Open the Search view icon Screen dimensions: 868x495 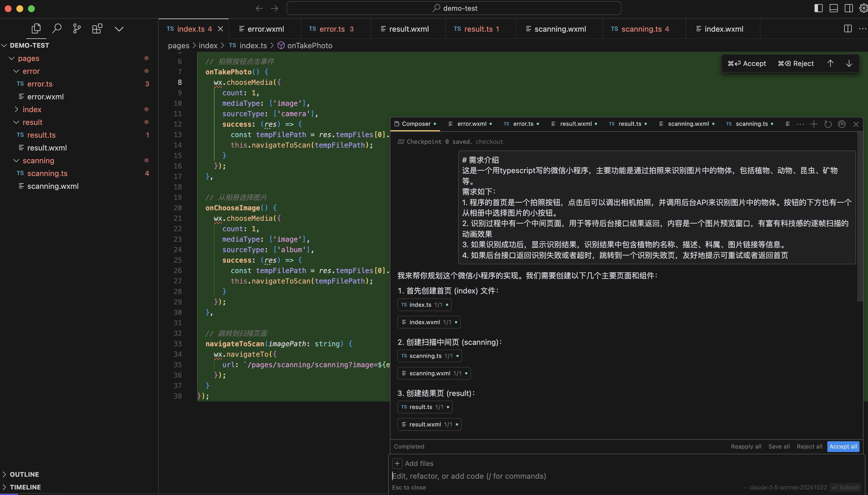56,28
